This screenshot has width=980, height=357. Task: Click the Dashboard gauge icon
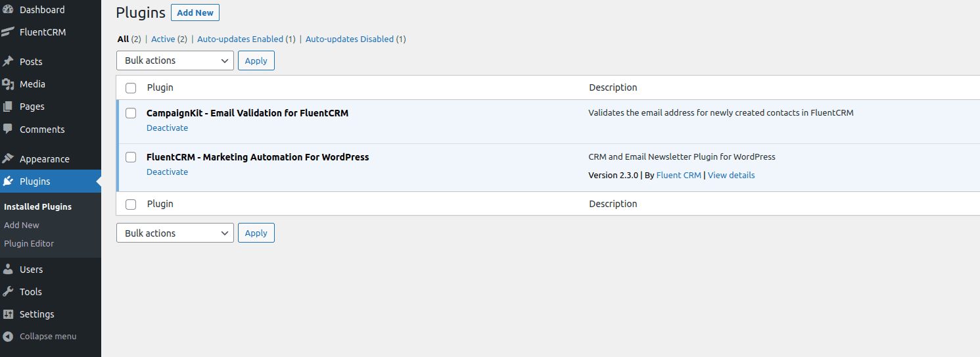[x=8, y=10]
